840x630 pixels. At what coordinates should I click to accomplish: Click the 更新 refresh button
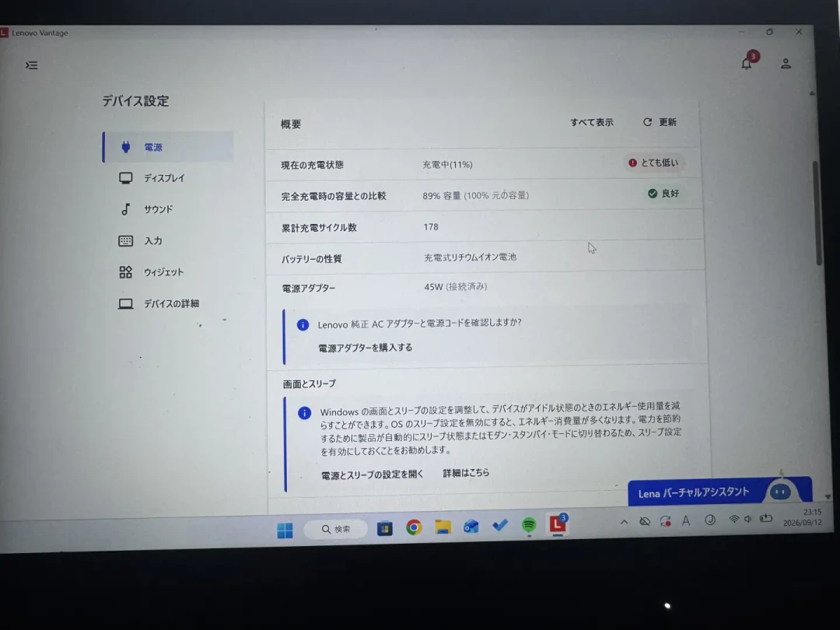tap(660, 122)
